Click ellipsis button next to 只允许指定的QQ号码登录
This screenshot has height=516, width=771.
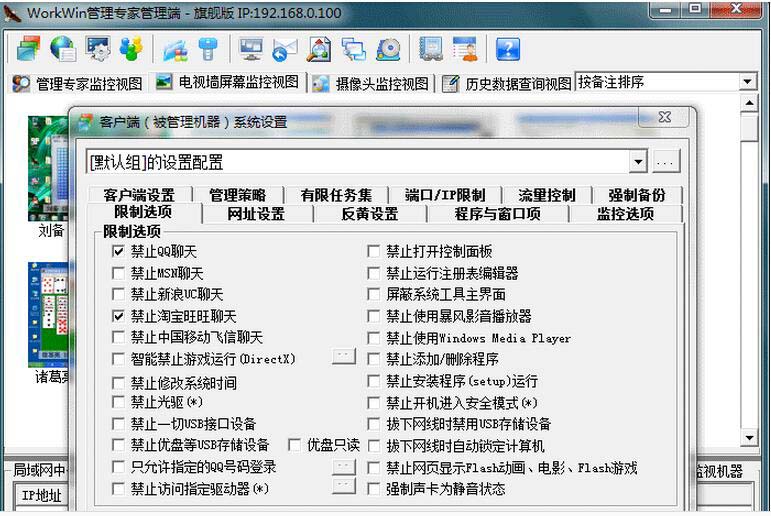click(x=344, y=467)
